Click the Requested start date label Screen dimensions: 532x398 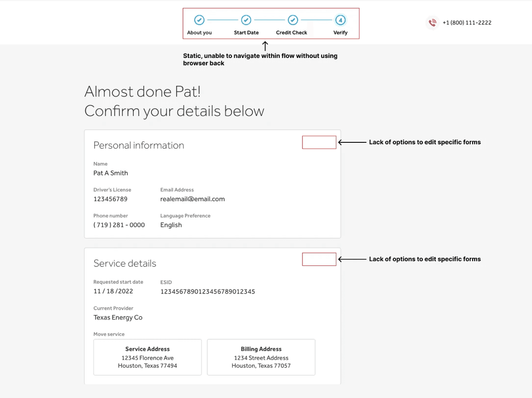[x=118, y=282]
